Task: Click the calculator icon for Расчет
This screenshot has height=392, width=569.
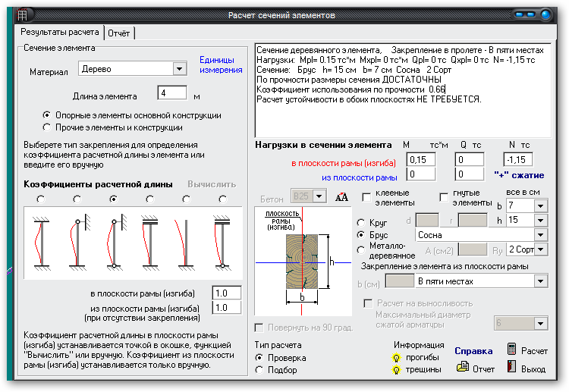Action: [512, 350]
